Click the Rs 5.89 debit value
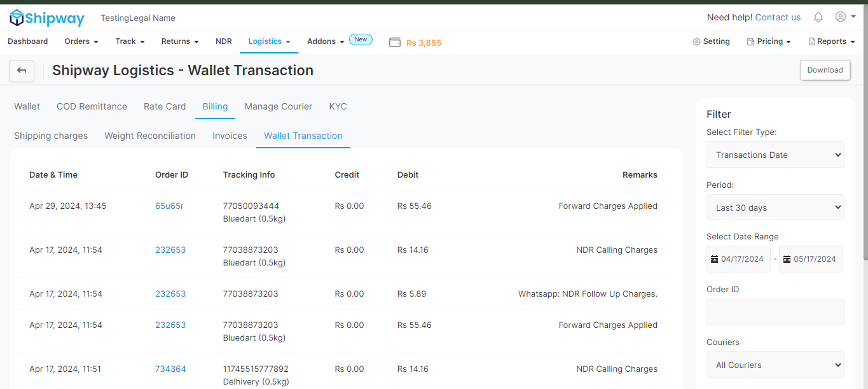868x389 pixels. (x=412, y=294)
